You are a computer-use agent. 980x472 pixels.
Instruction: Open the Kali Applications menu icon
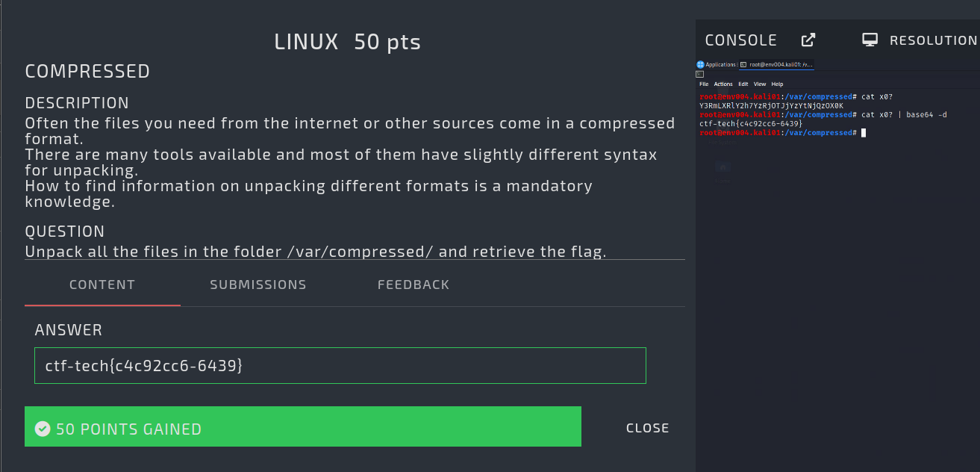701,65
